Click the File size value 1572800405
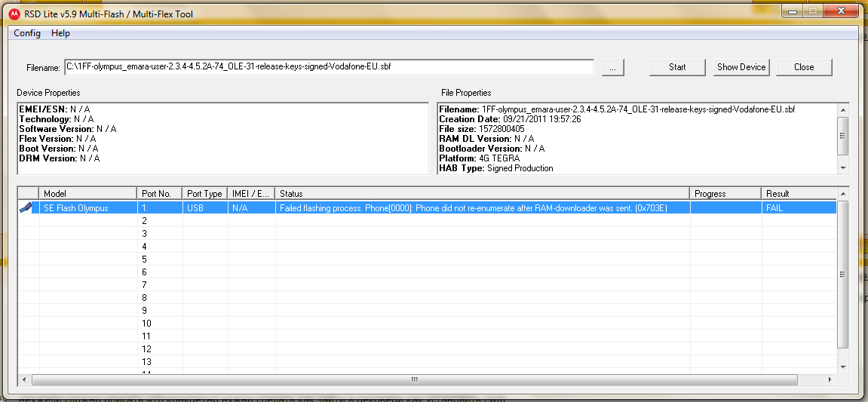The image size is (868, 402). 501,128
